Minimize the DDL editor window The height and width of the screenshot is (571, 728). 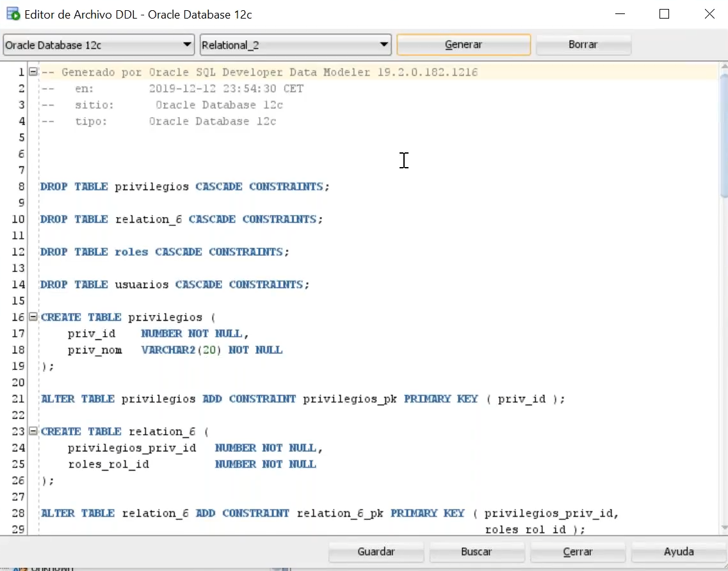tap(619, 13)
